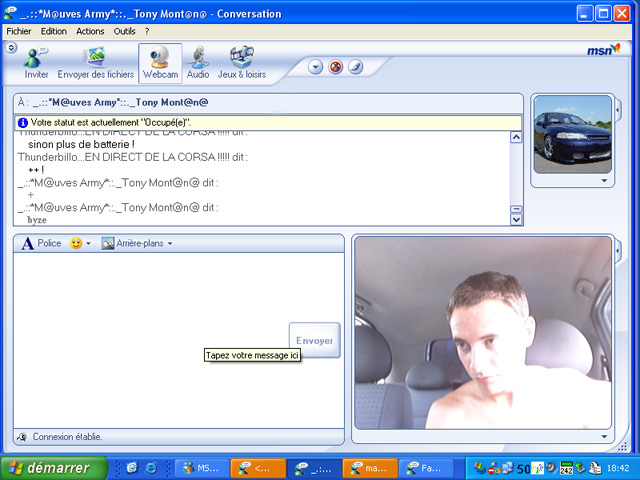Viewport: 640px width, 480px height.
Task: Click the taskbar clock showing 18:42
Action: [618, 468]
